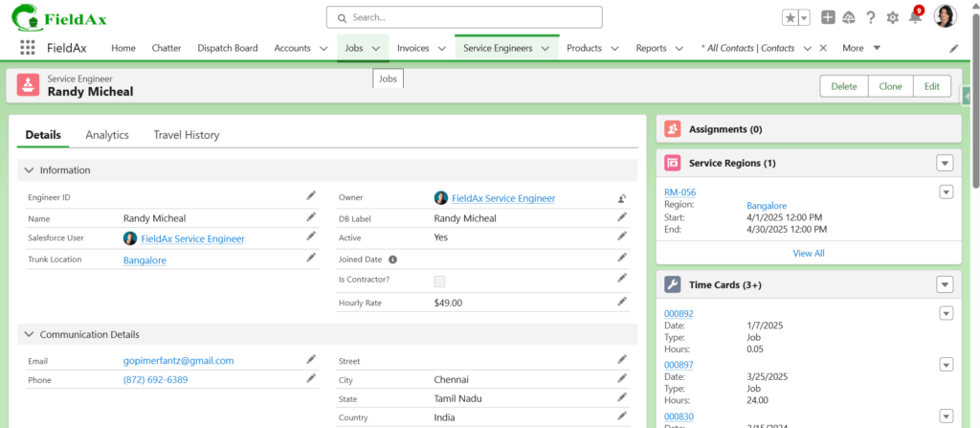The width and height of the screenshot is (980, 428).
Task: Expand the Service Engineers tab chevron
Action: point(545,48)
